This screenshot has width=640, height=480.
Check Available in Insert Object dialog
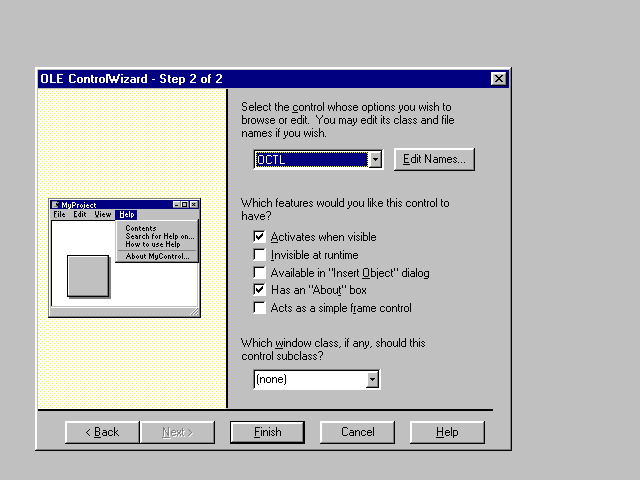click(x=260, y=272)
